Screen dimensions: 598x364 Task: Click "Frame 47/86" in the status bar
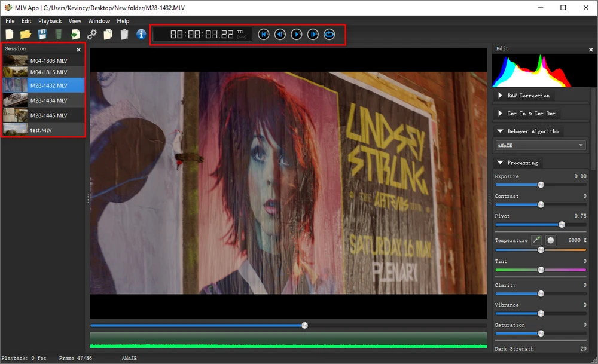pyautogui.click(x=75, y=358)
